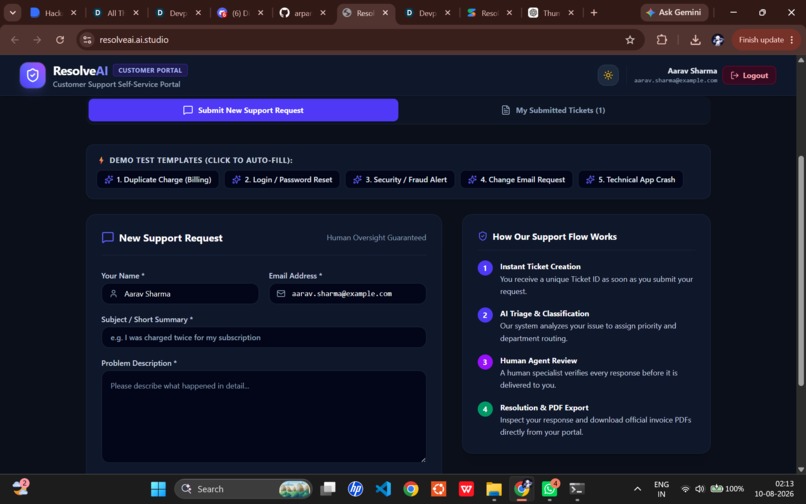The image size is (806, 504).
Task: Open File Explorer from taskbar
Action: click(494, 489)
